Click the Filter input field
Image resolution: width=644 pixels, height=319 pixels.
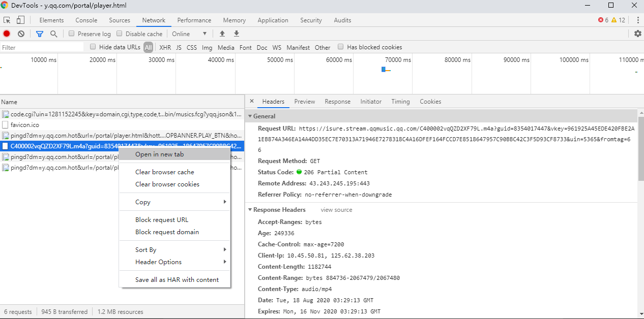pyautogui.click(x=42, y=47)
